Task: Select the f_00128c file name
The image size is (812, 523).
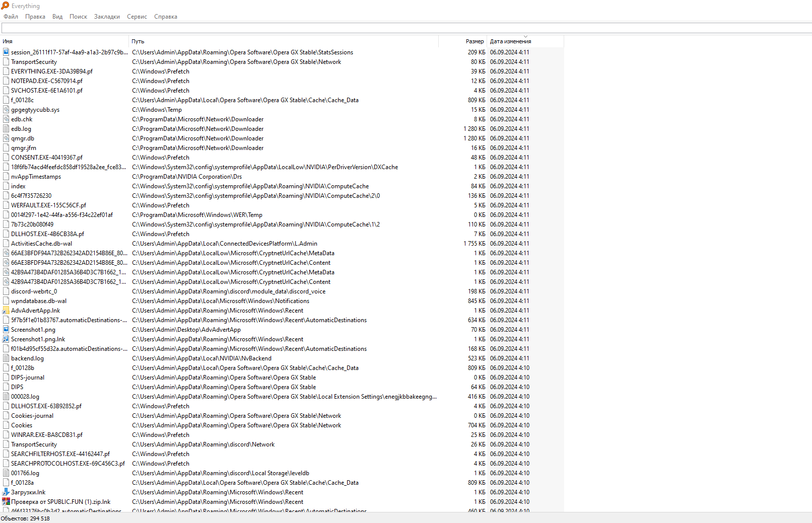Action: pyautogui.click(x=23, y=100)
